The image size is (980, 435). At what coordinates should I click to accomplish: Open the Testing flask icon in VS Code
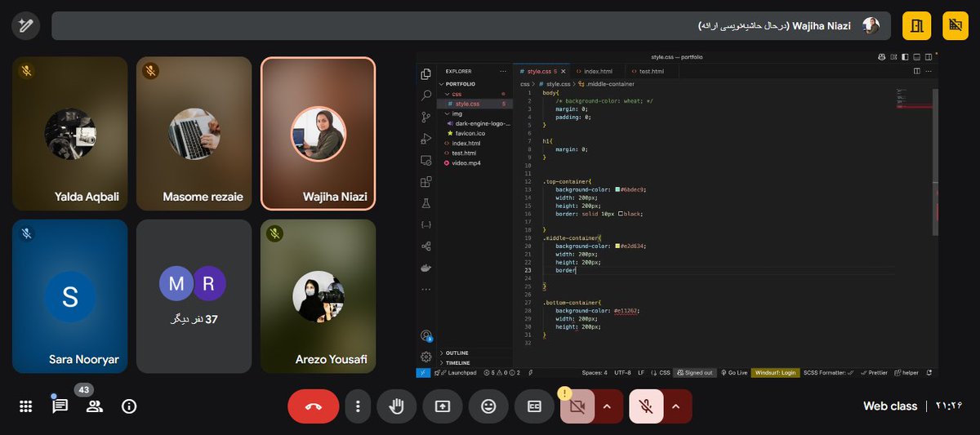pos(425,203)
